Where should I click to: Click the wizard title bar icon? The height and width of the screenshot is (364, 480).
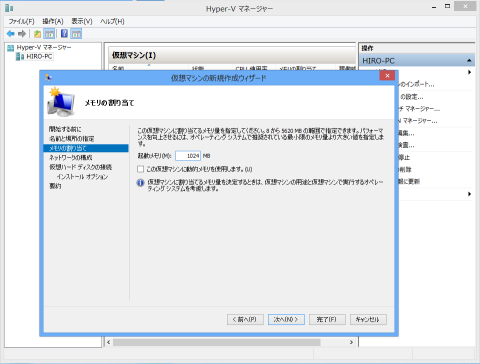click(49, 77)
